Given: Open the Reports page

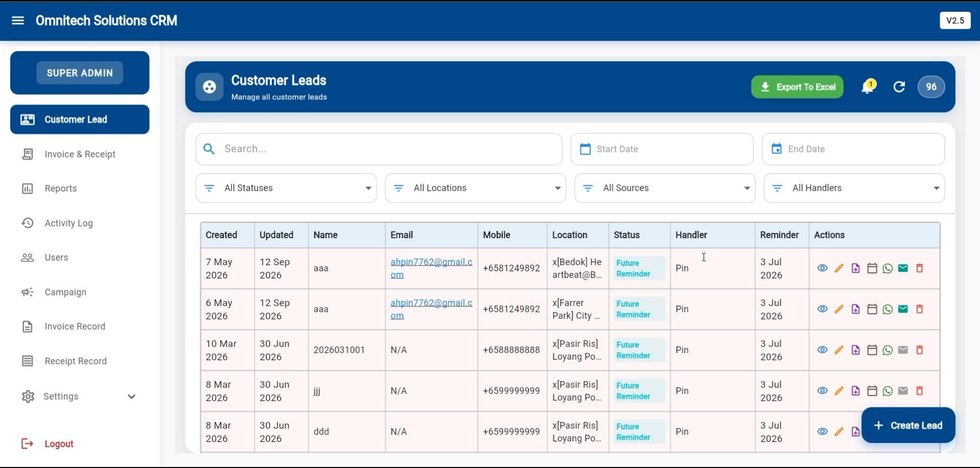Looking at the screenshot, I should pyautogui.click(x=80, y=188).
